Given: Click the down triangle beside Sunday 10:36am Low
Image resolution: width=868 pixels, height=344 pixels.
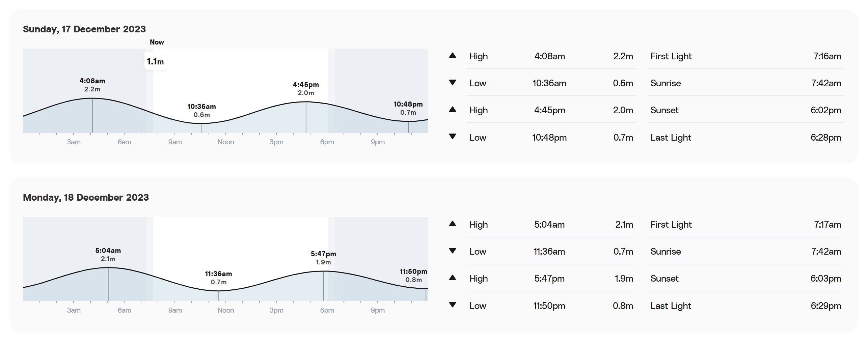Looking at the screenshot, I should point(453,82).
